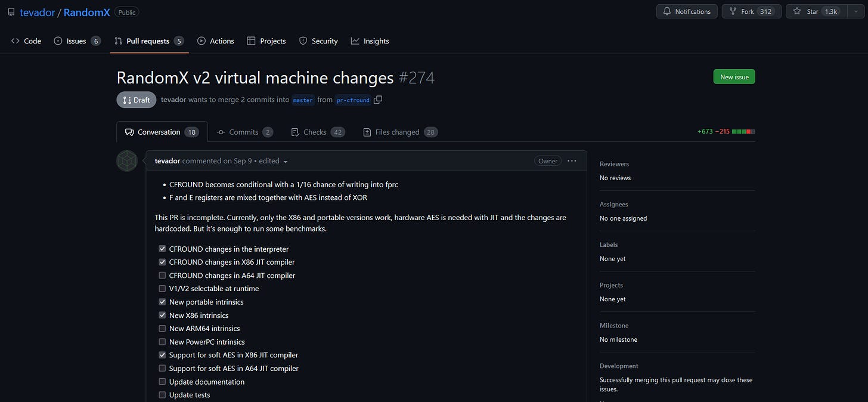Click the Development sidebar heading
868x402 pixels.
[619, 366]
